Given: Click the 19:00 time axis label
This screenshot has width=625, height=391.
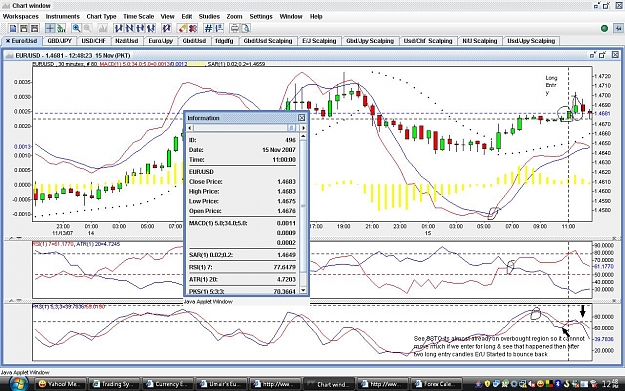Looking at the screenshot, I should 344,226.
